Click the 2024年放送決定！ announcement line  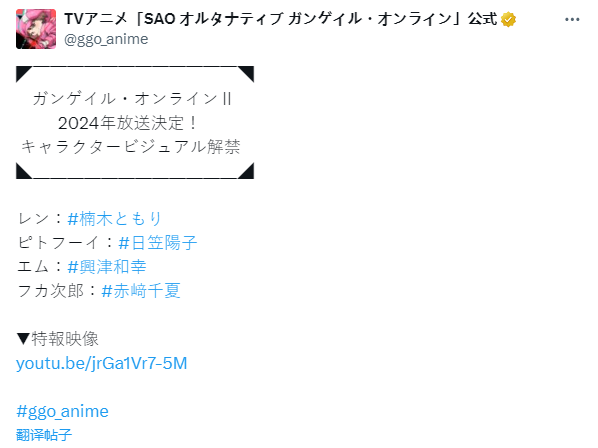pos(129,123)
